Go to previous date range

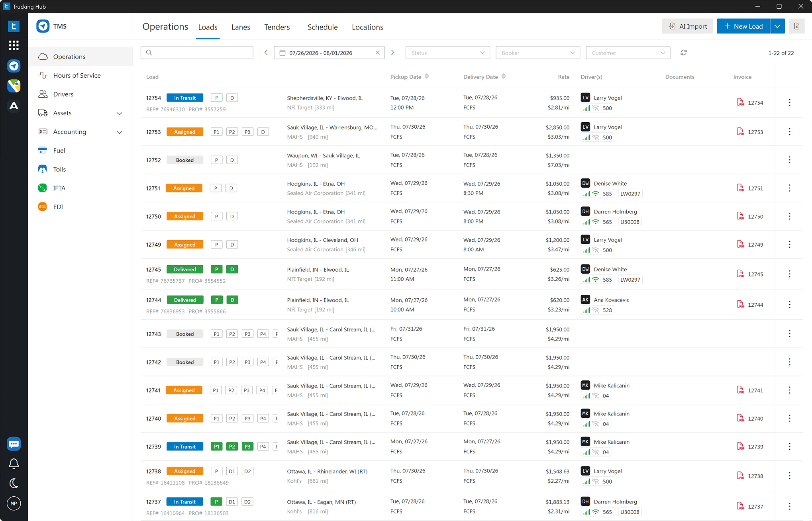pos(266,53)
